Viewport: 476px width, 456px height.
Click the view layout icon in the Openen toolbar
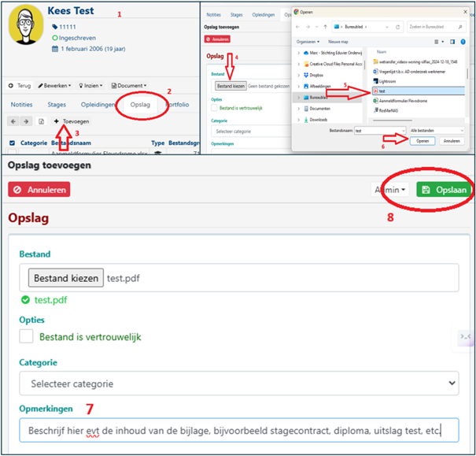point(436,42)
